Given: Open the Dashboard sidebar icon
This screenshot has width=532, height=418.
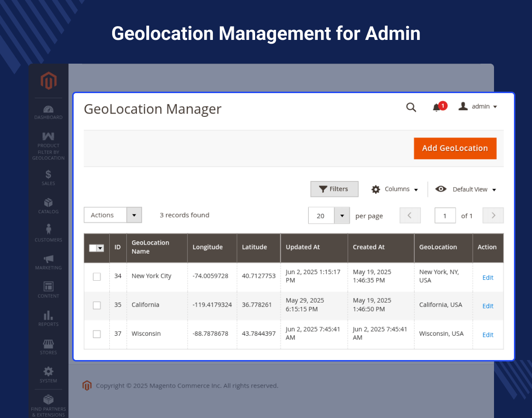Looking at the screenshot, I should (48, 109).
